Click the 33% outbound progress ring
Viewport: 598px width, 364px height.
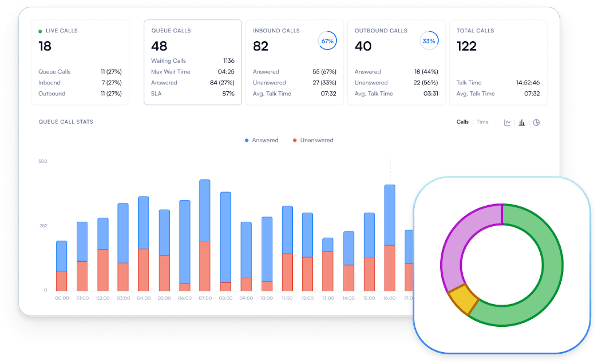(429, 41)
